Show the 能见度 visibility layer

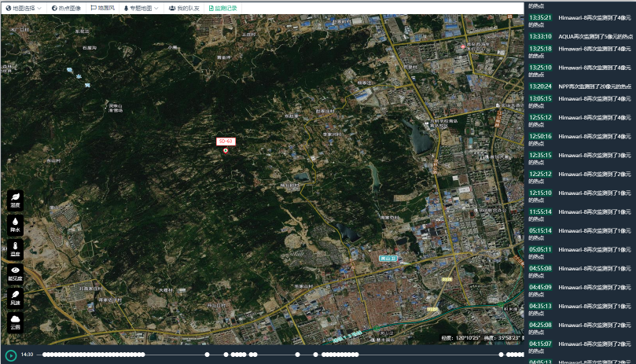15,274
